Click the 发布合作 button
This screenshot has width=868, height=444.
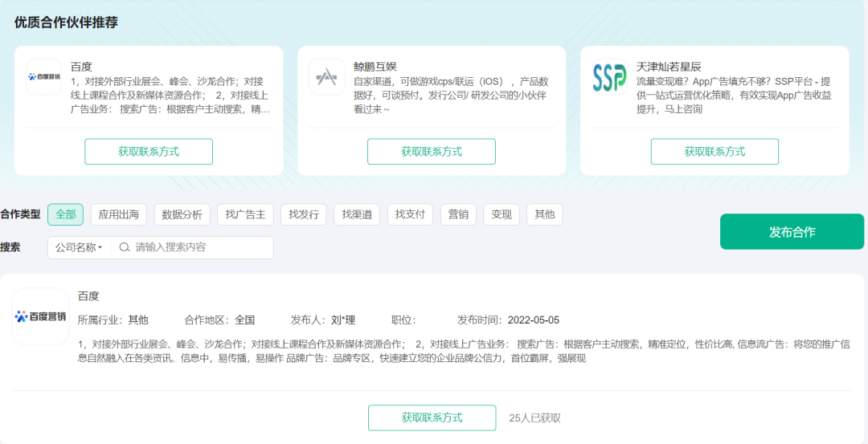pyautogui.click(x=792, y=232)
